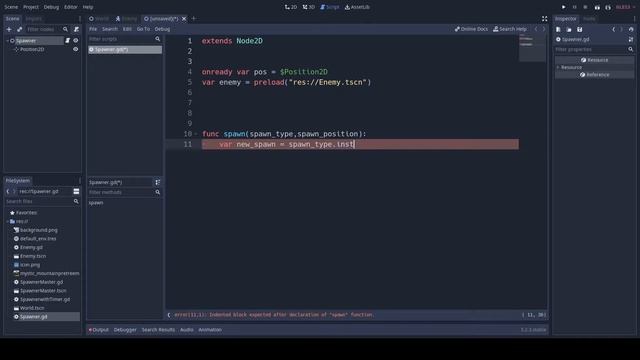Toggle FileSystem split view mode icon
The height and width of the screenshot is (360, 640).
click(x=76, y=191)
